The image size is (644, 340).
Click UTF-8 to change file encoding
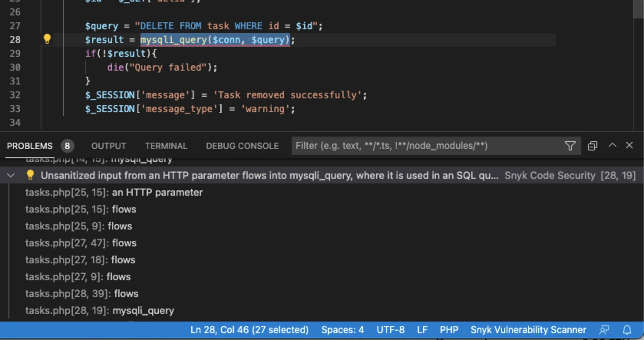point(391,330)
